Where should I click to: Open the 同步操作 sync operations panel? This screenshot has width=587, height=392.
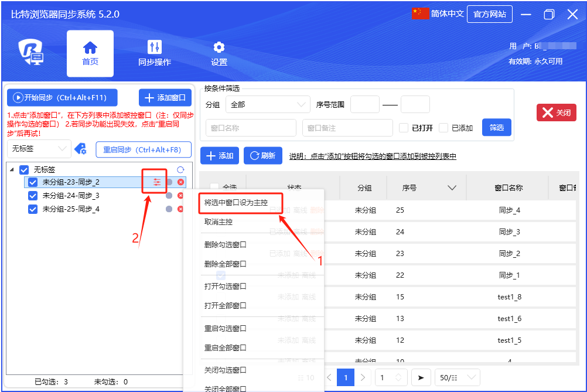point(155,53)
